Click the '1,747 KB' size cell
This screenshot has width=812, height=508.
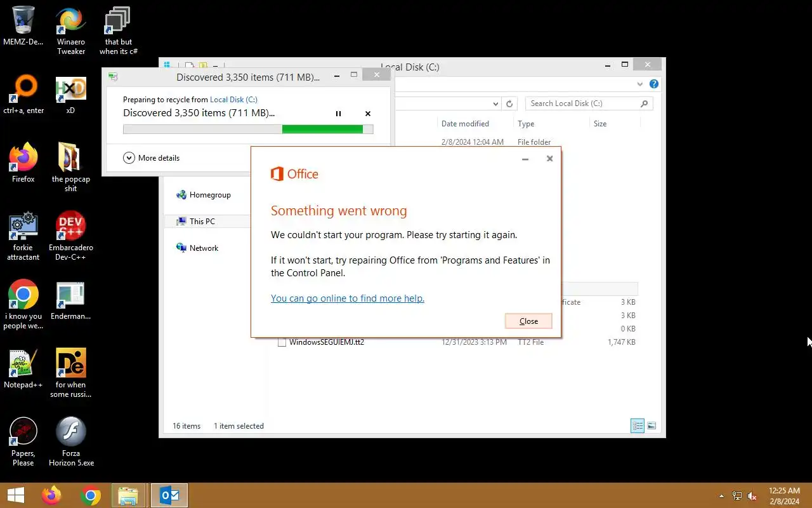coord(622,342)
